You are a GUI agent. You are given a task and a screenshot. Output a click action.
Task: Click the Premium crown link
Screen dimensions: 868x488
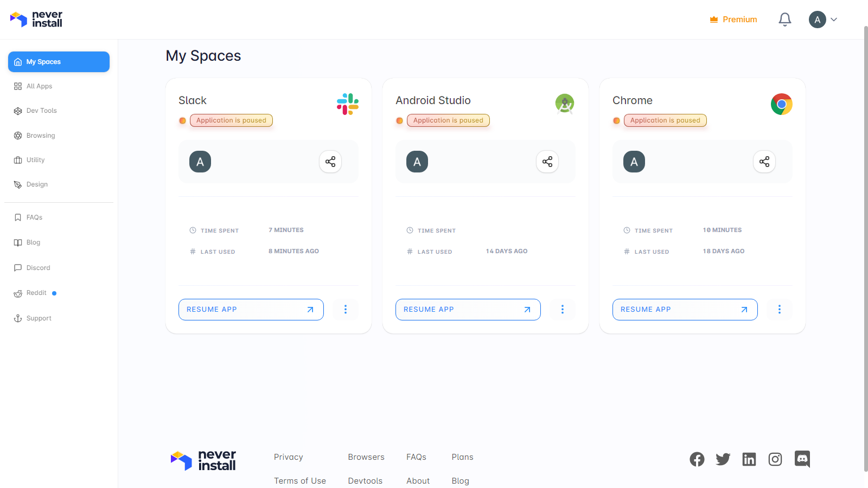(733, 20)
